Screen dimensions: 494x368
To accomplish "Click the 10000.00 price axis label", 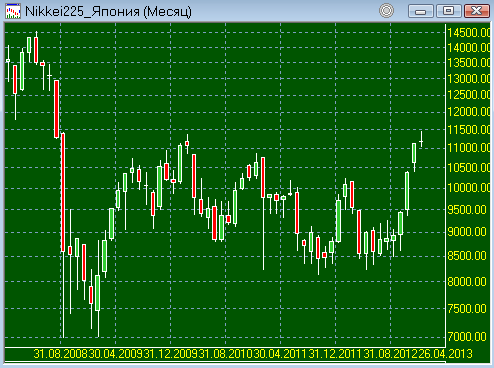I will [469, 188].
